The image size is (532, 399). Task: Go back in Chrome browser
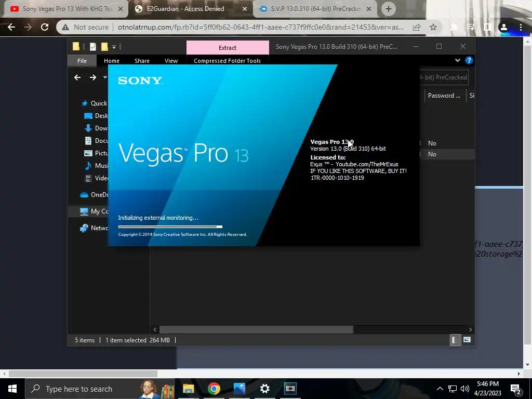[11, 27]
